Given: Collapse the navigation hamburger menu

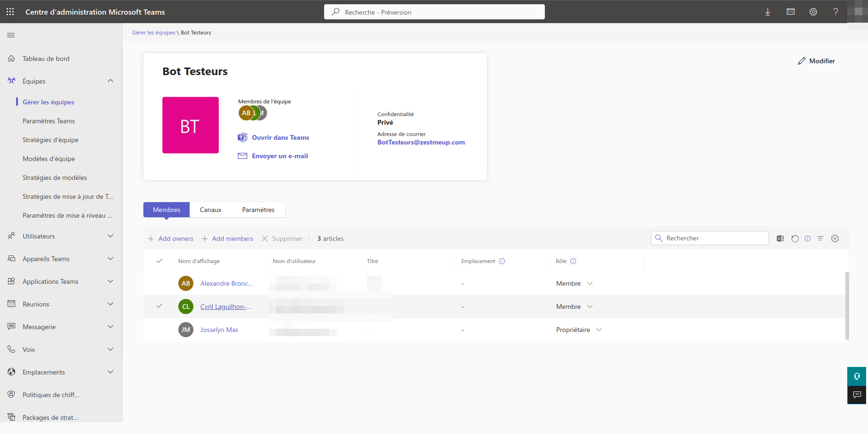Looking at the screenshot, I should pyautogui.click(x=11, y=35).
